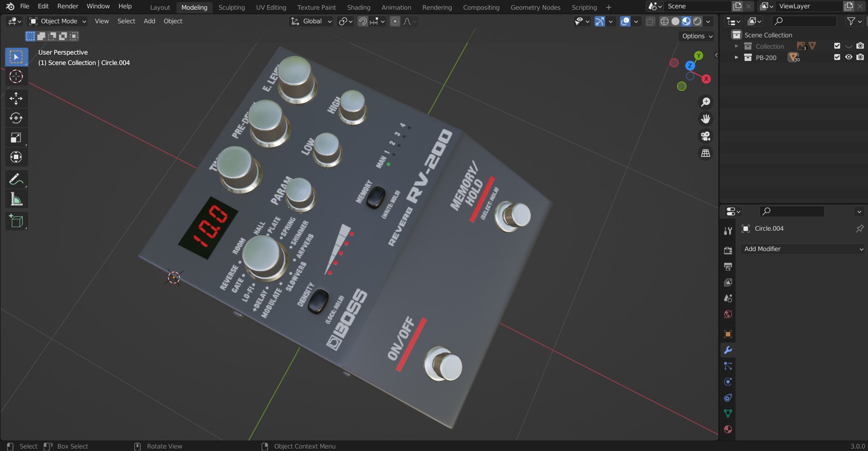Disable Collection render camera icon
The width and height of the screenshot is (868, 451).
860,46
